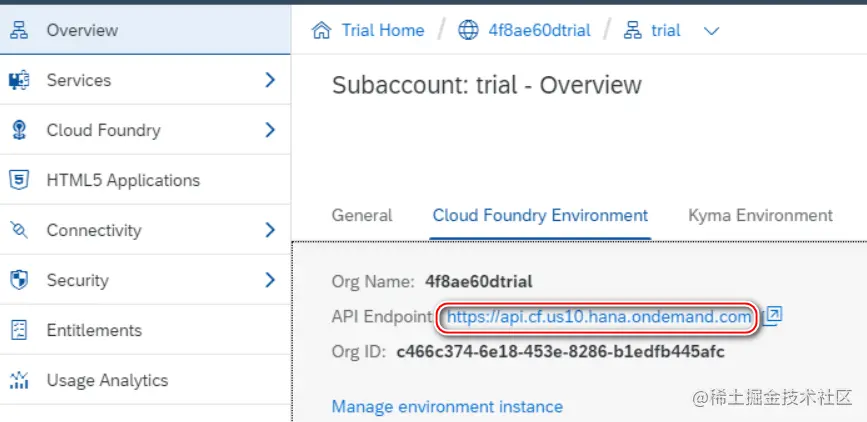Screen dimensions: 867x422
Task: Click the Cloud Foundry icon in sidebar
Action: tap(19, 131)
